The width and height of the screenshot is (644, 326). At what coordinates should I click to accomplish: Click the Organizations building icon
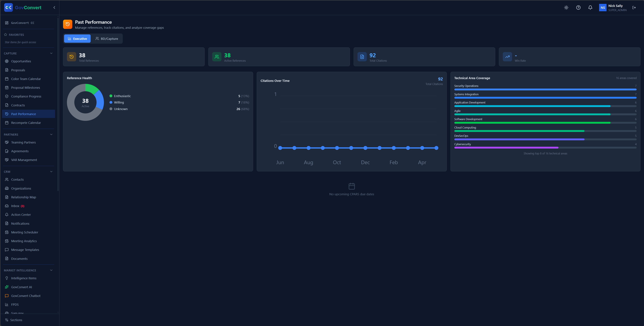7,188
